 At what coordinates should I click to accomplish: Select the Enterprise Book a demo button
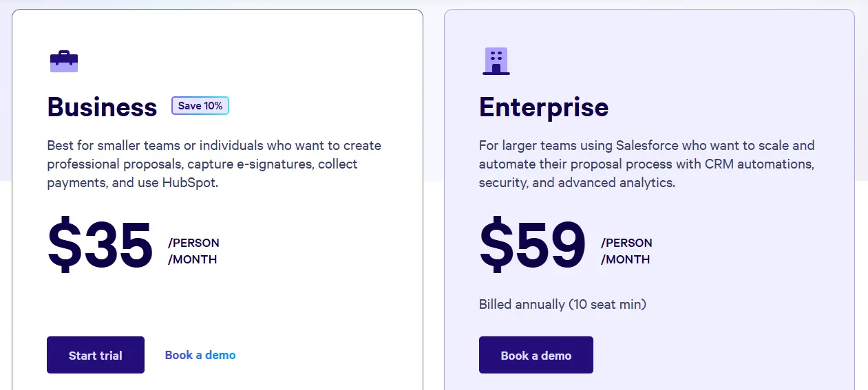(x=536, y=355)
